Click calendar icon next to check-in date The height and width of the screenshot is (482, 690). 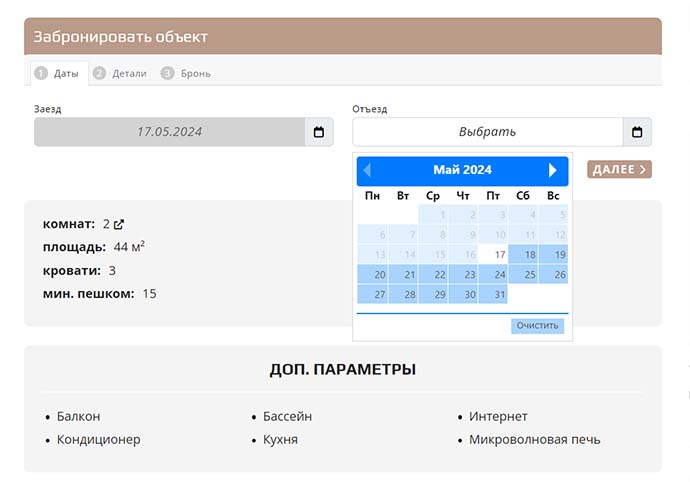(319, 132)
